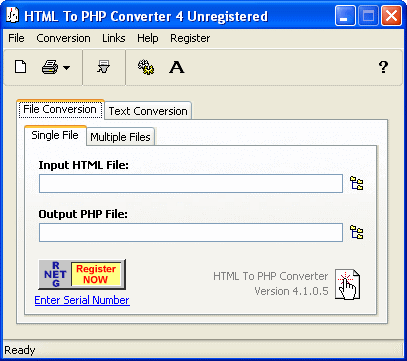Click the hand-on-page logo icon

[x=347, y=284]
